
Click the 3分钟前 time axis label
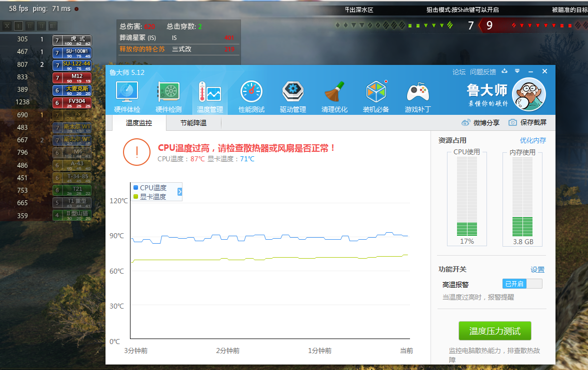136,351
